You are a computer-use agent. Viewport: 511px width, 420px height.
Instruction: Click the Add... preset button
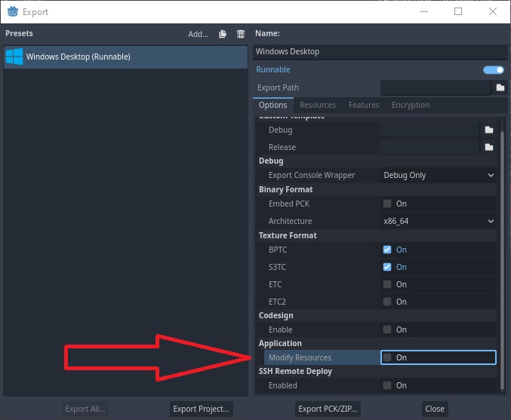[199, 34]
